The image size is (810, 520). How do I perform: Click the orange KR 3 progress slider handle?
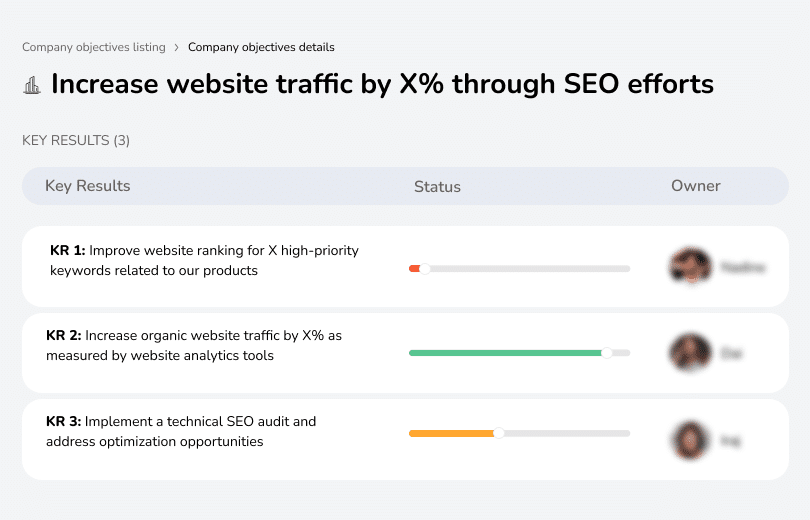(x=499, y=433)
